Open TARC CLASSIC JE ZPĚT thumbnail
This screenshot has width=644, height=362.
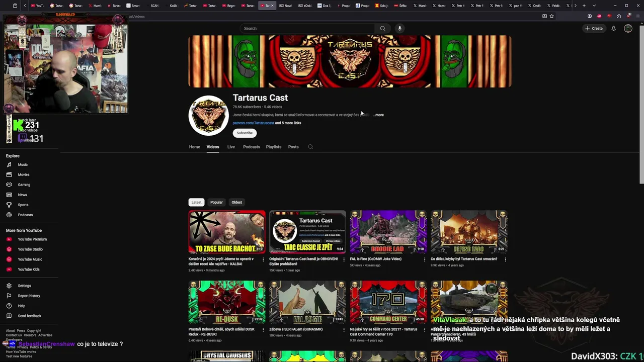[307, 232]
